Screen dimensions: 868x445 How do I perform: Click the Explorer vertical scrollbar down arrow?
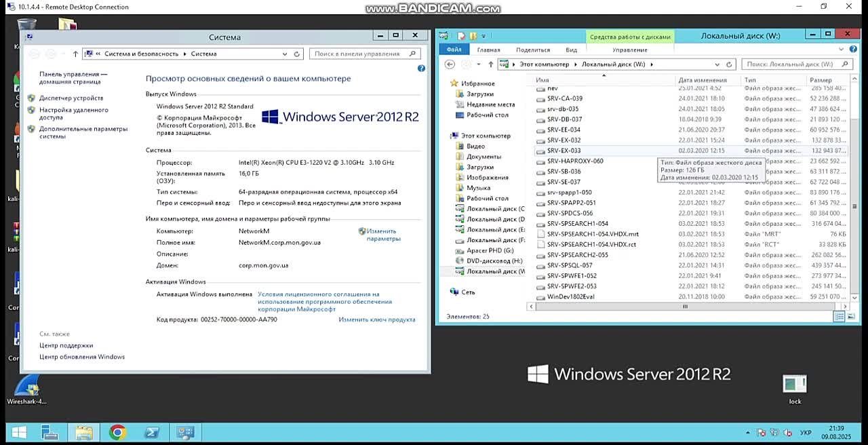(854, 298)
